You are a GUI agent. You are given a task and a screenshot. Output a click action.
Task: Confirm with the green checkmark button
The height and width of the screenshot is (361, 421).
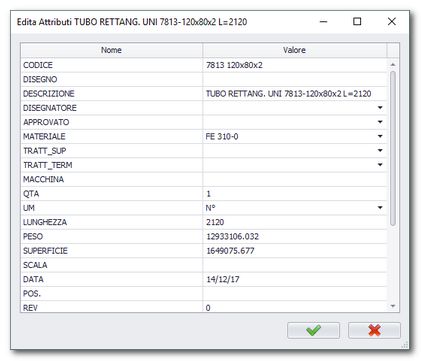tap(313, 330)
